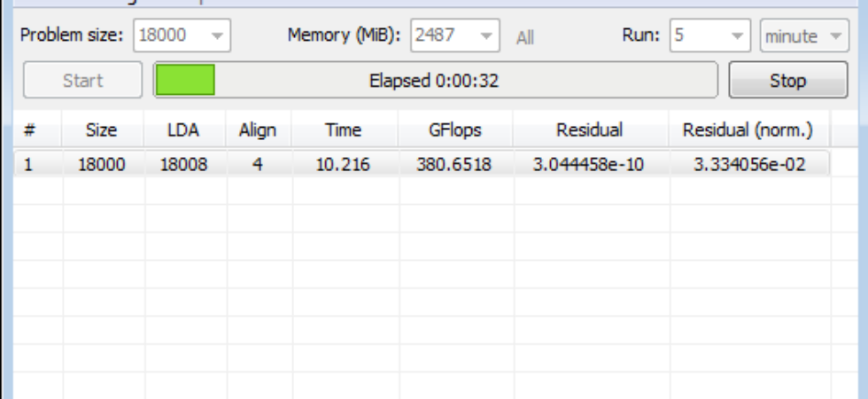The width and height of the screenshot is (868, 399).
Task: Expand the Memory (MiB) dropdown
Action: click(455, 35)
